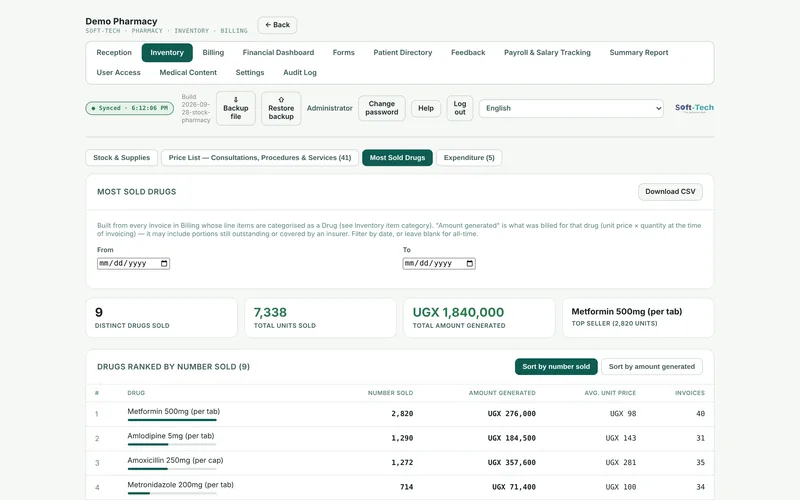Open the Billing tab

pyautogui.click(x=213, y=53)
